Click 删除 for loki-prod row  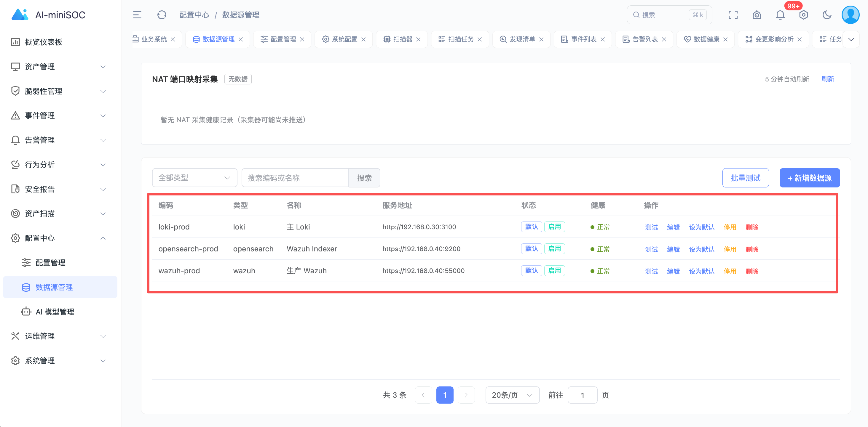pyautogui.click(x=752, y=227)
